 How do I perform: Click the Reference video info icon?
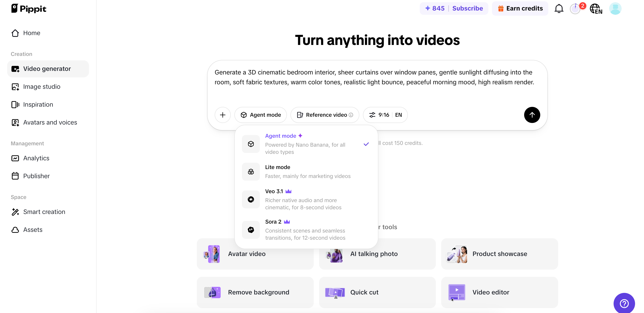pyautogui.click(x=351, y=115)
